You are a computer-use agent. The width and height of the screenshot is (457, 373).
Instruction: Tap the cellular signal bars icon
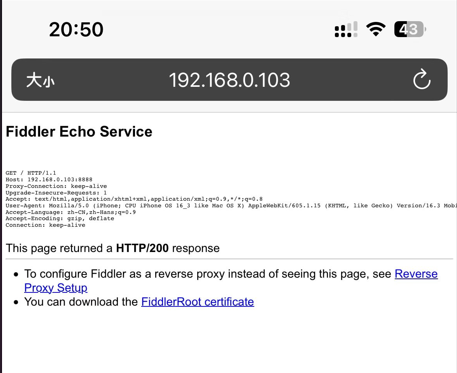346,30
